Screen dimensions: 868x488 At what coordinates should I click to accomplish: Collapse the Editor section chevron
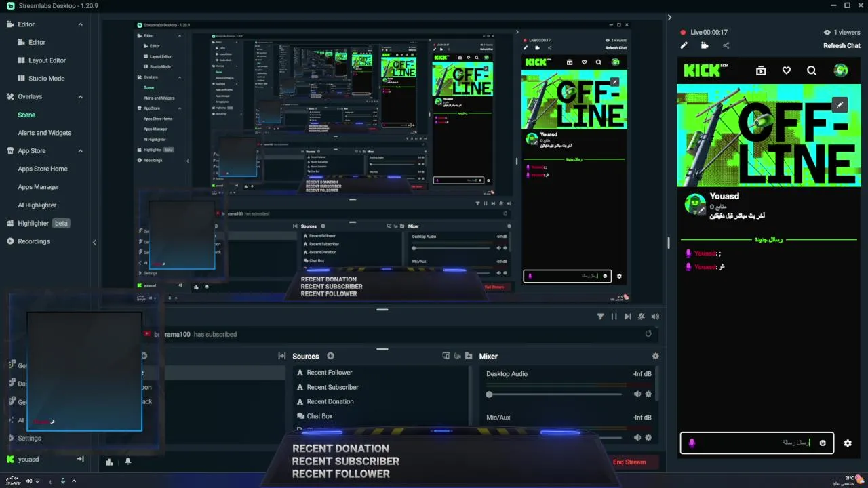tap(80, 24)
